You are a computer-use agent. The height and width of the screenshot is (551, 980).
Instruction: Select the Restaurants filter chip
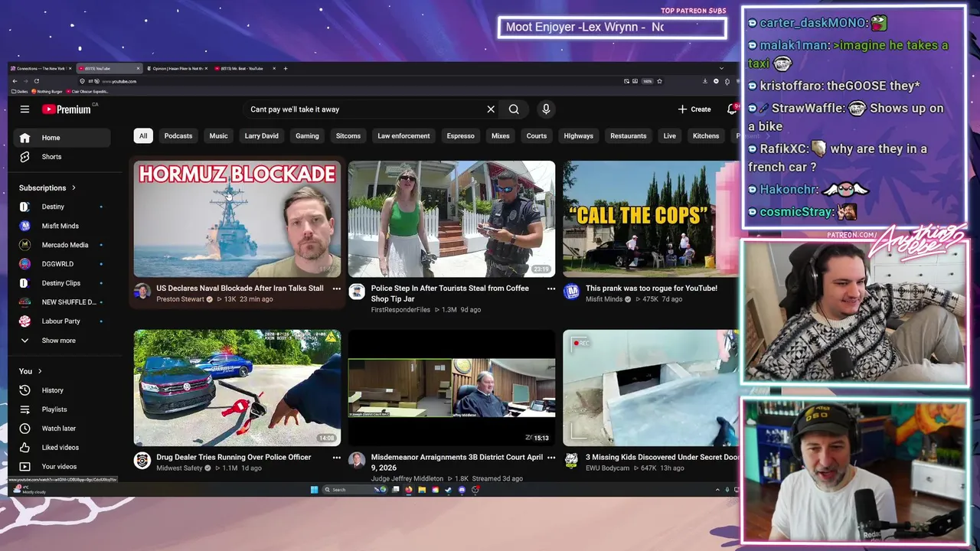pyautogui.click(x=628, y=135)
